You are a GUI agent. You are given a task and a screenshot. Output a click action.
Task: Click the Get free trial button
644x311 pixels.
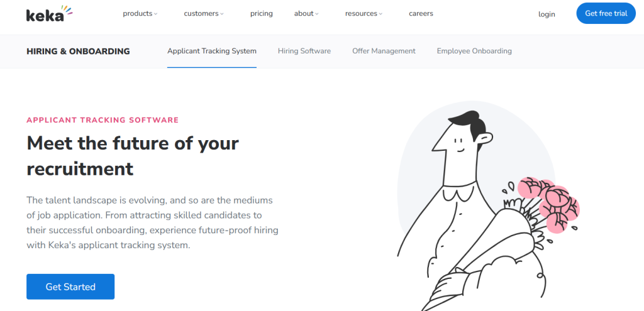coord(606,14)
